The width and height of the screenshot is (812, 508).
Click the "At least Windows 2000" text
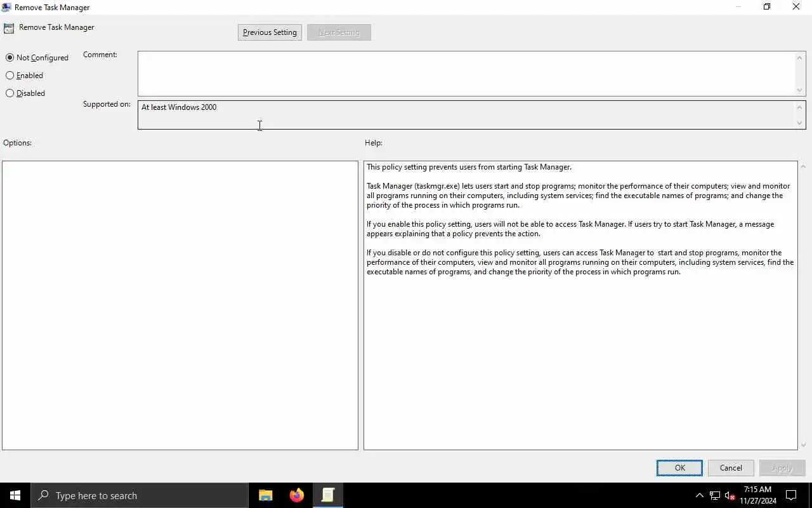coord(179,107)
